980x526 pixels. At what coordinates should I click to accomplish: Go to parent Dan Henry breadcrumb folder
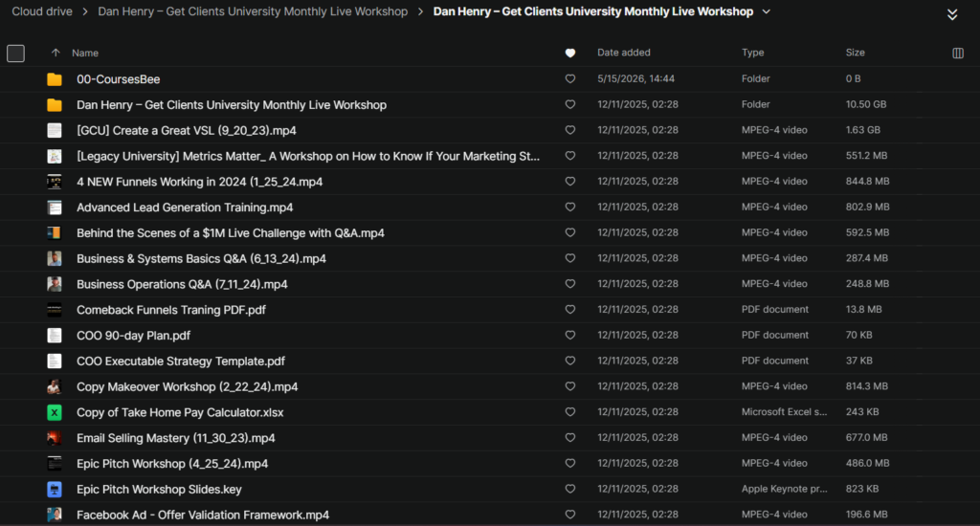(253, 11)
